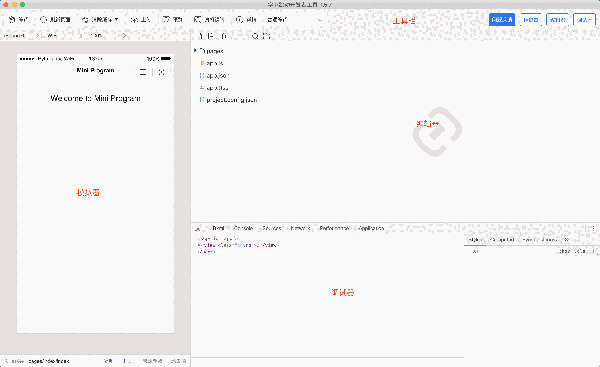Open the simulator Mini Program menu icon

pos(143,72)
